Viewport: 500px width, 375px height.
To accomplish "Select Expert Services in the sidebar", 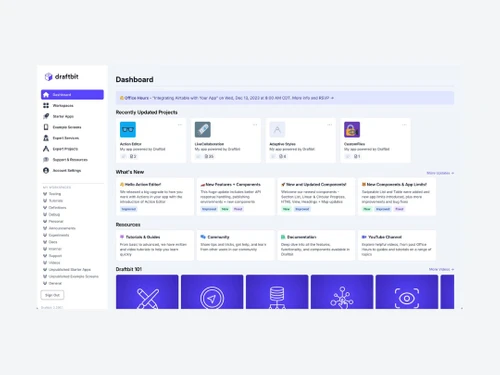I will pos(72,138).
